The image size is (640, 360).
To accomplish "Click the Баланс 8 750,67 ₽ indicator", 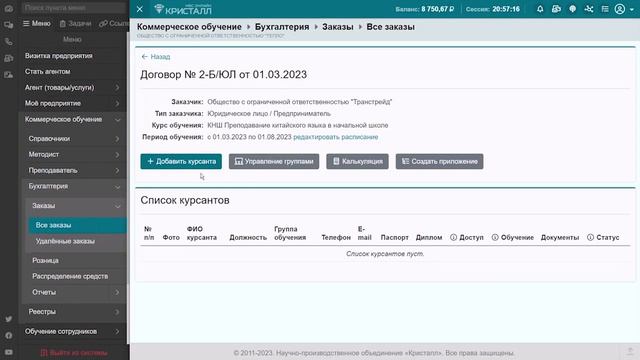I will (424, 9).
